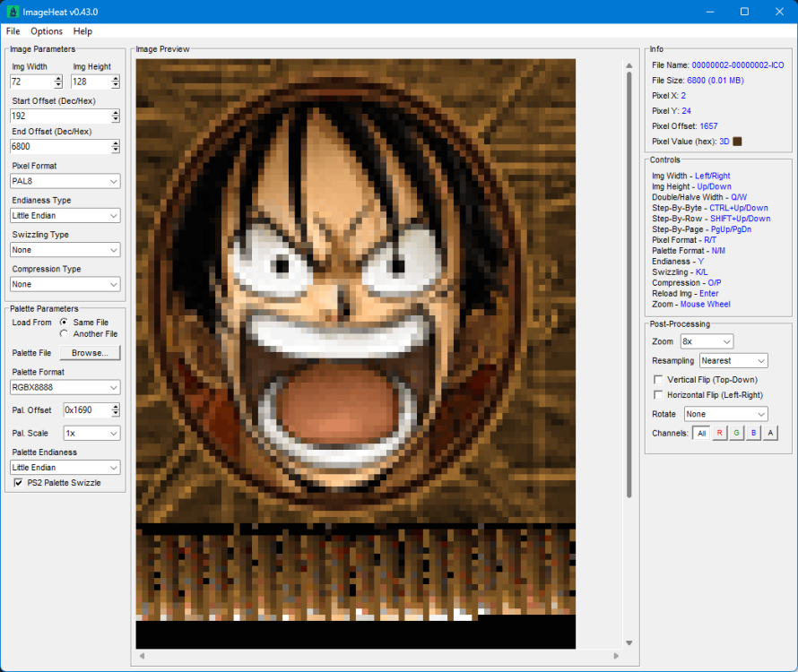Click the preview scroll up arrow
Viewport: 798px width, 672px height.
(x=629, y=65)
